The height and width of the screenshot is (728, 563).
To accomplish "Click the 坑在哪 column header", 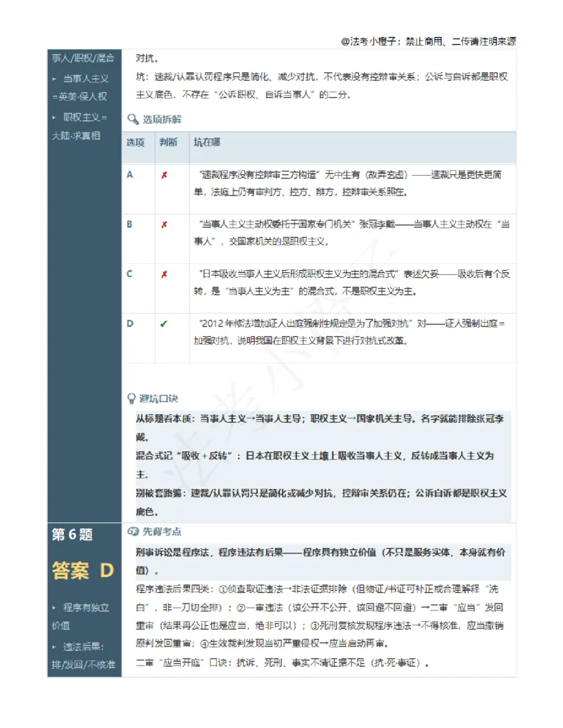I will coord(207,142).
